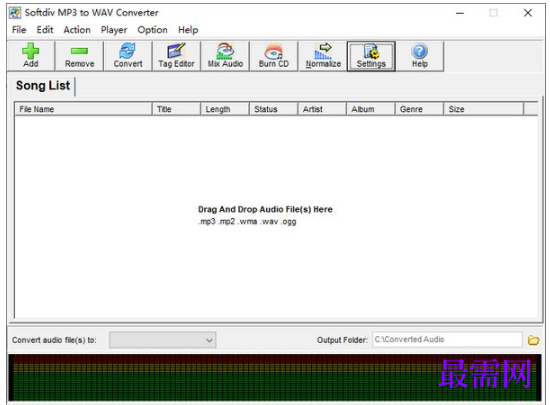This screenshot has width=550, height=405.
Task: Launch the Mix Audio tool
Action: point(225,56)
